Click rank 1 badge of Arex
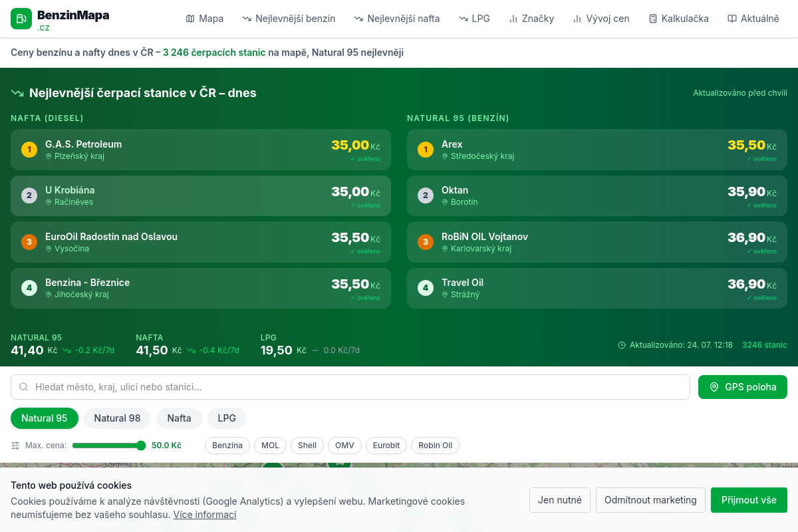The height and width of the screenshot is (532, 798). click(x=426, y=150)
